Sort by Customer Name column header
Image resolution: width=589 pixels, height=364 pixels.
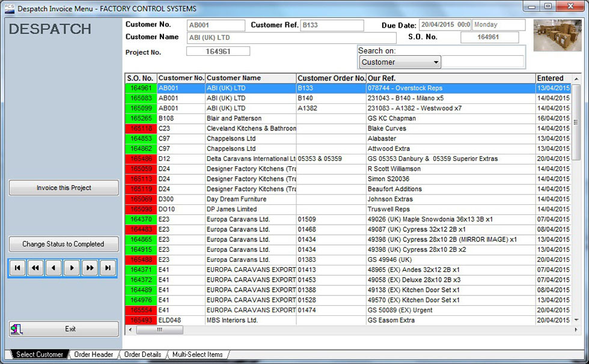coord(251,78)
